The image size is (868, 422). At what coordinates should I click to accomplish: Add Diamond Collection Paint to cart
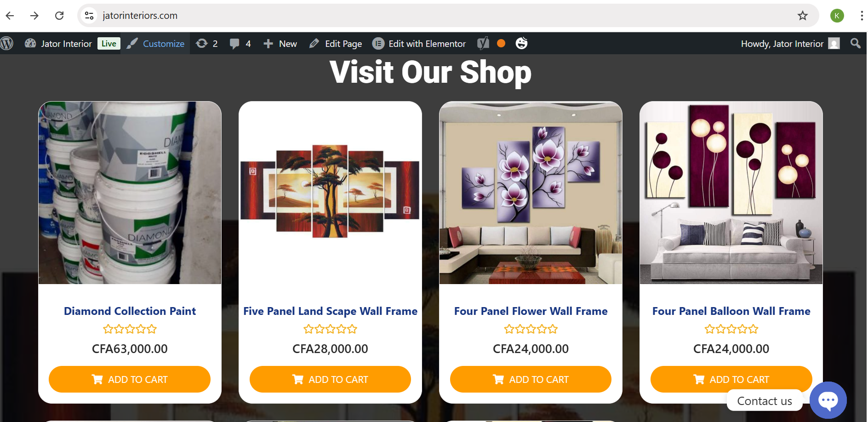[x=130, y=379]
